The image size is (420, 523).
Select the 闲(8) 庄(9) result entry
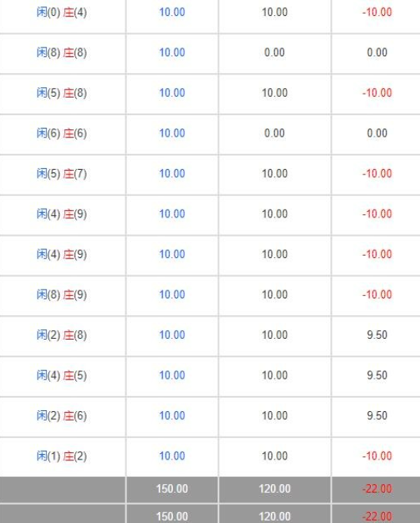62,295
